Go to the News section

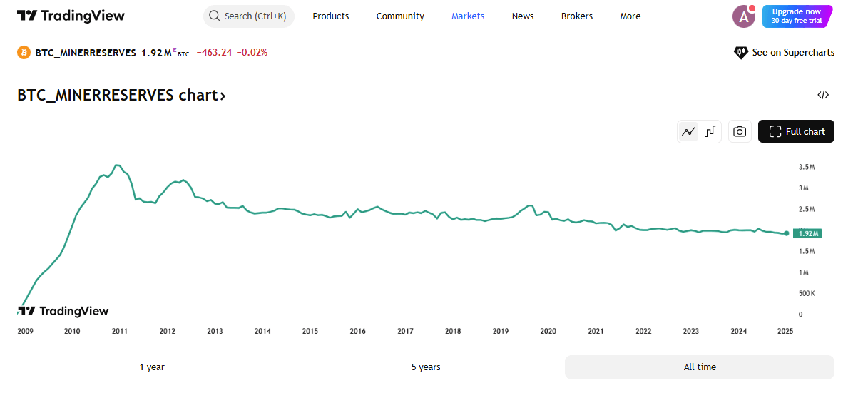(x=523, y=16)
